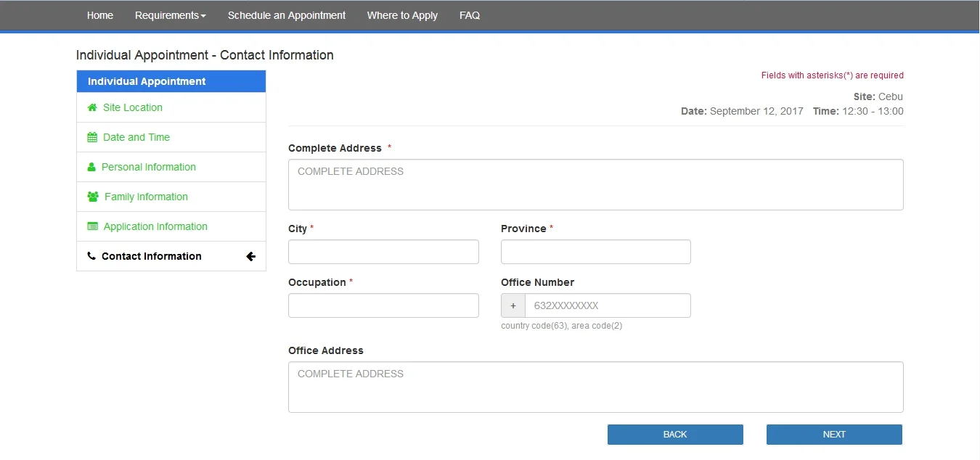980x460 pixels.
Task: Click the left arrow icon in Contact Information row
Action: pyautogui.click(x=251, y=256)
